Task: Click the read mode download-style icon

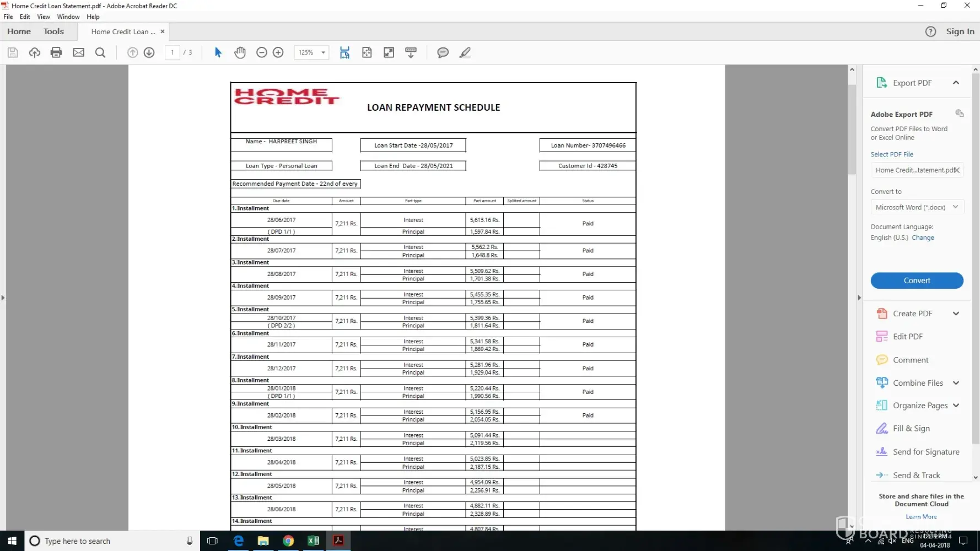Action: [411, 52]
